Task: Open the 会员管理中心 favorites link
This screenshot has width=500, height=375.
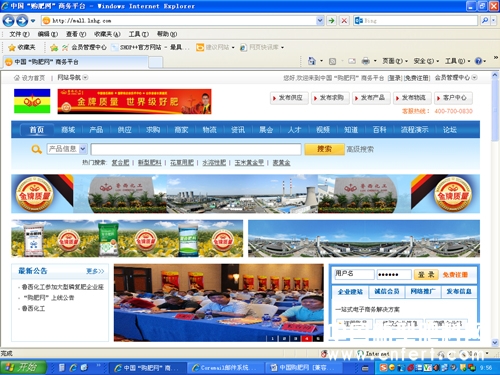Action: 85,47
